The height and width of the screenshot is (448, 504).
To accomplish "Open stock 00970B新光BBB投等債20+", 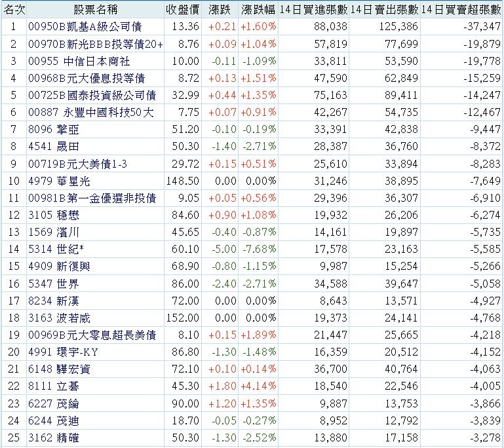I will tap(96, 44).
